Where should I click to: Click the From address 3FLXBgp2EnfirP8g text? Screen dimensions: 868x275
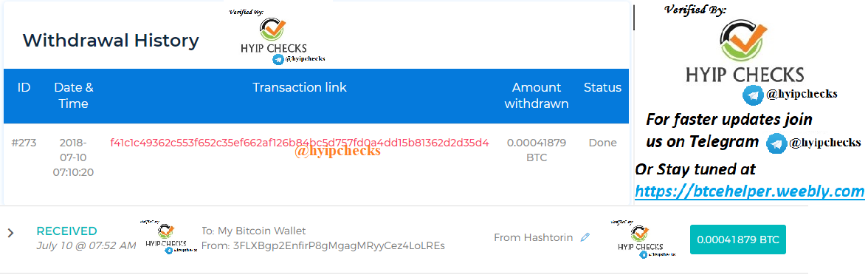[x=323, y=245]
